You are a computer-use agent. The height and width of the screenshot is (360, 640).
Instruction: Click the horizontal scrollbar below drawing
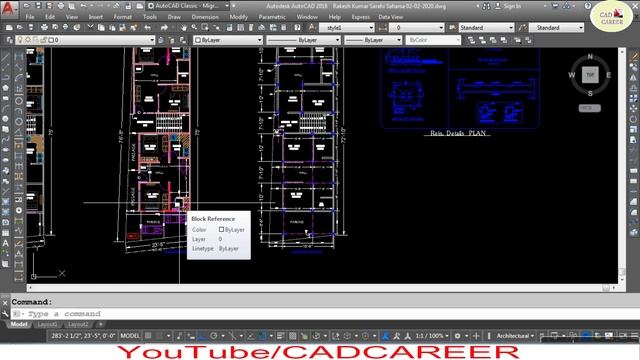322,288
